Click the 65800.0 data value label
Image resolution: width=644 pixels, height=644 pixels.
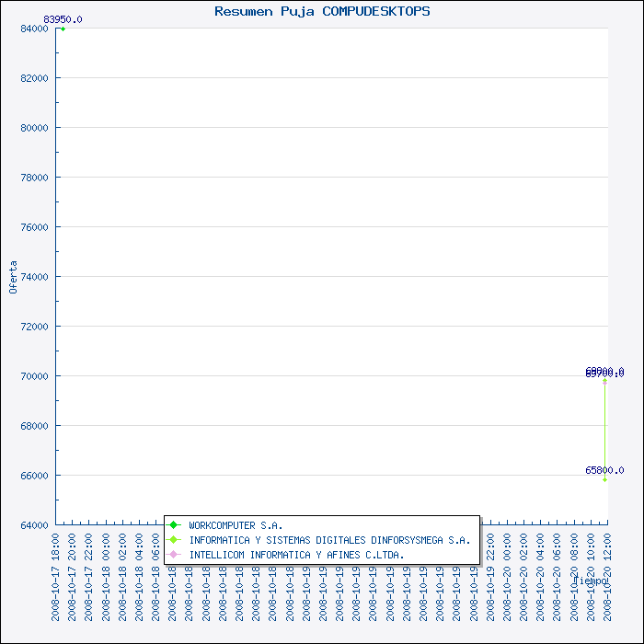[x=604, y=470]
